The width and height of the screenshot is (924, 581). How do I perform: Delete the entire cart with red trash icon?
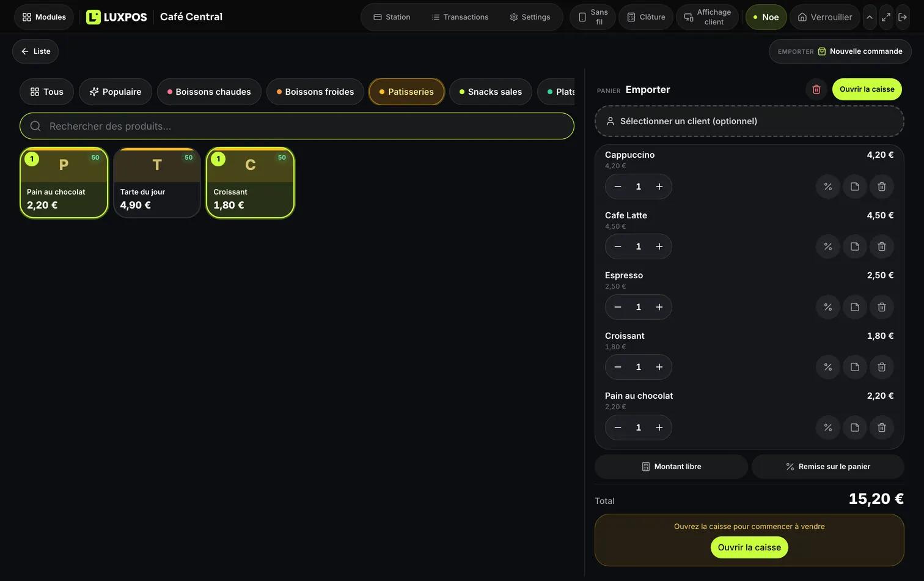[x=816, y=89]
